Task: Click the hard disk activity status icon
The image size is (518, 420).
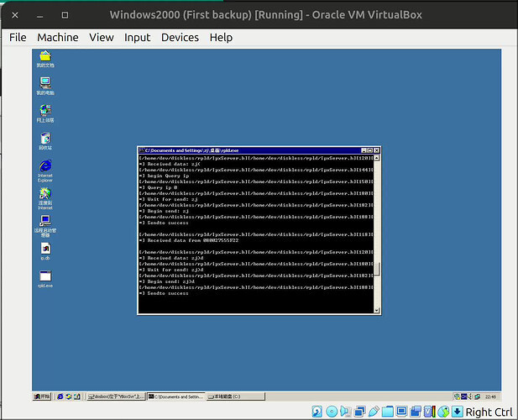Action: [317, 412]
